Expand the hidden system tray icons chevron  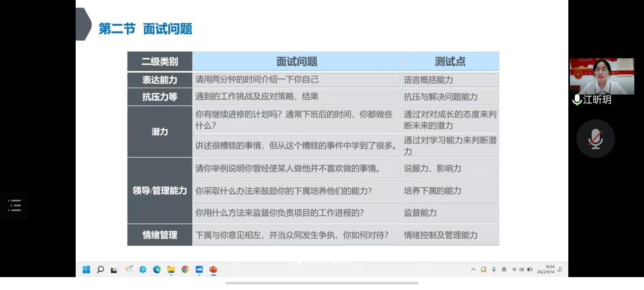(473, 270)
